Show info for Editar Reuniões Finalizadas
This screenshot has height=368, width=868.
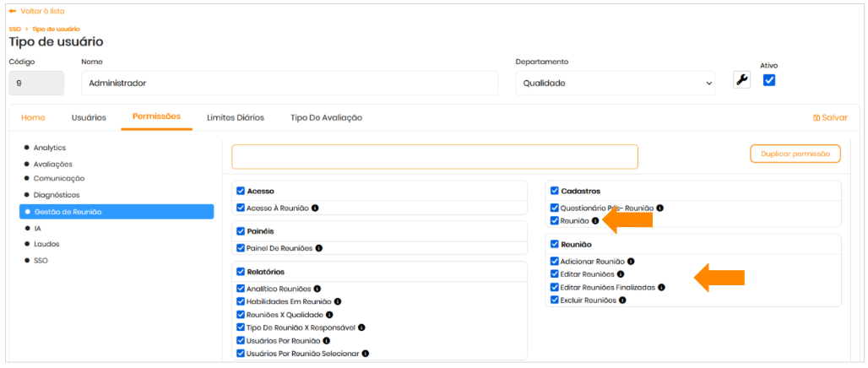[x=660, y=287]
